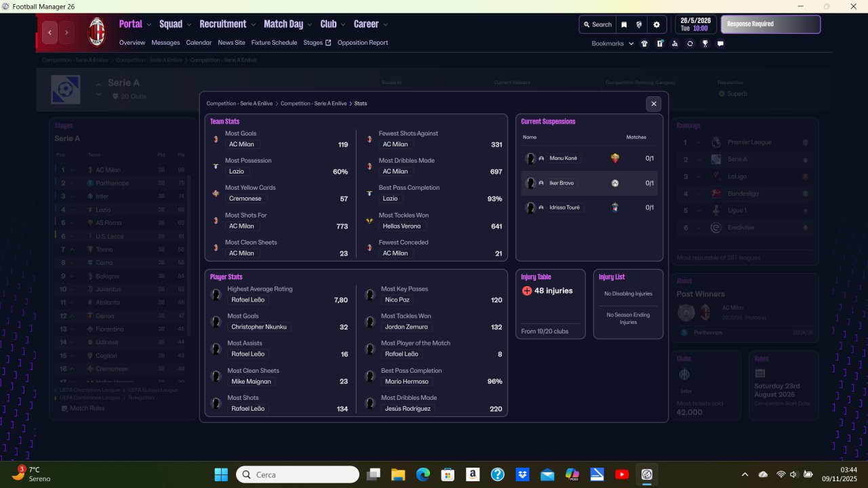868x488 pixels.
Task: Go forward with the right arrow button
Action: pos(66,32)
